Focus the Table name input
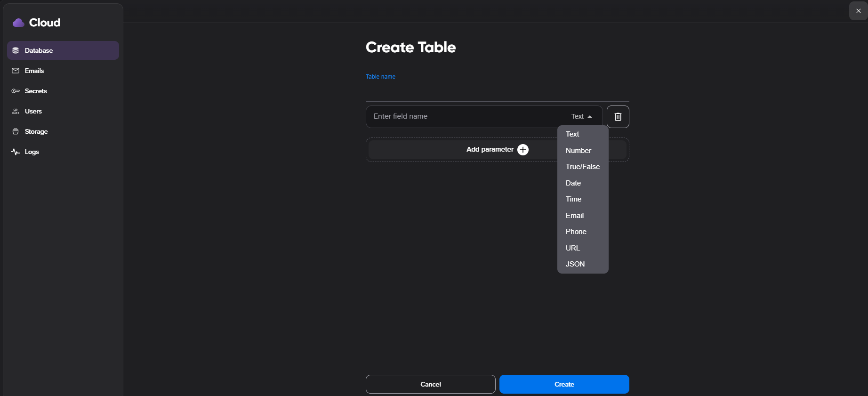 498,91
